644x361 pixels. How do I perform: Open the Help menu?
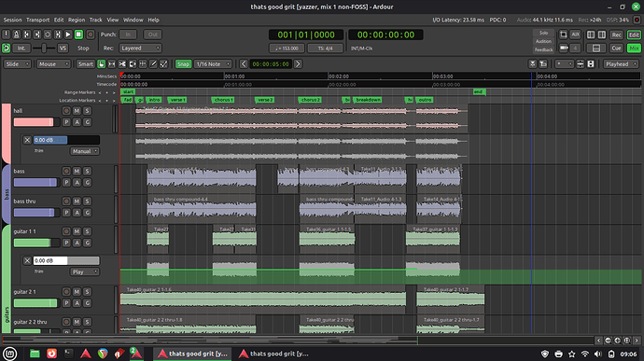153,20
